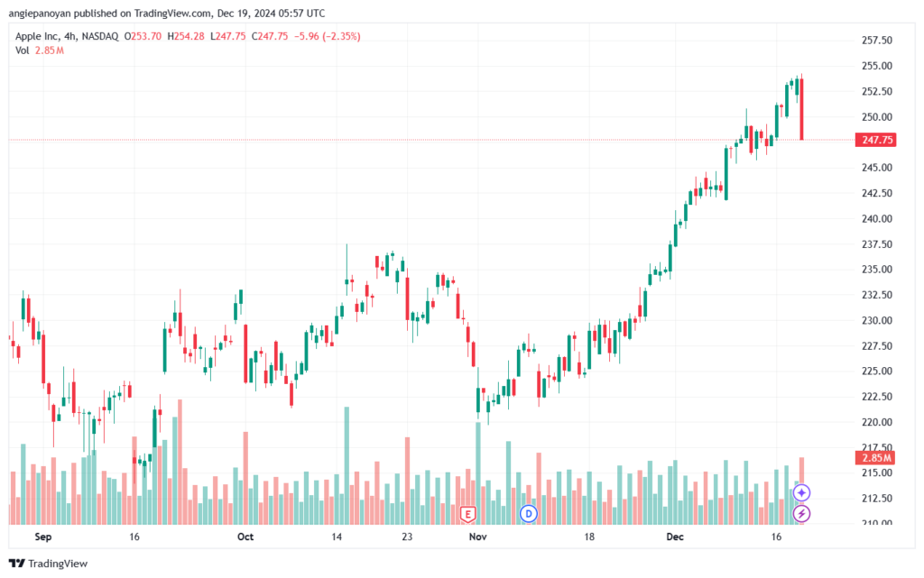Click the Apple Inc symbol title
Viewport: 924px width, 578px height.
pyautogui.click(x=37, y=36)
